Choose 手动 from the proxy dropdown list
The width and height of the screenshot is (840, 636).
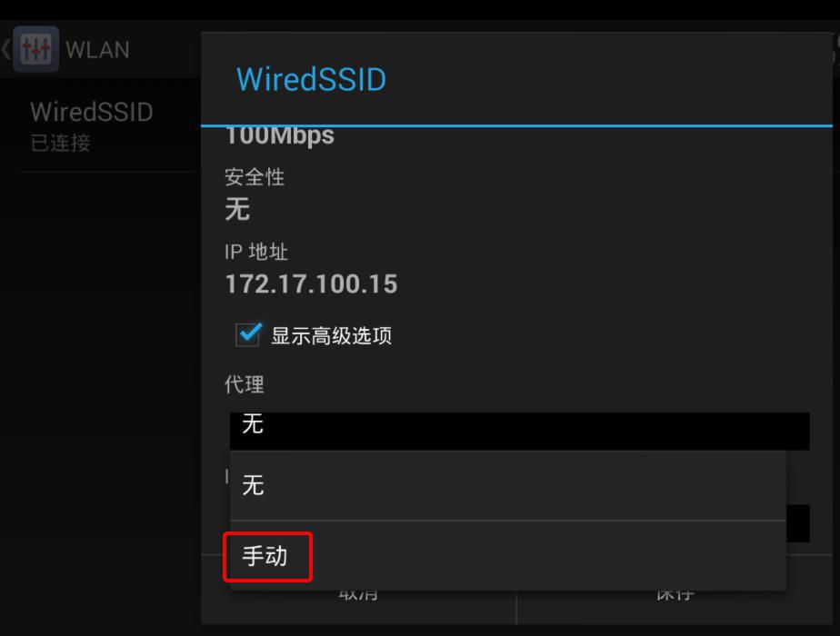(x=508, y=556)
